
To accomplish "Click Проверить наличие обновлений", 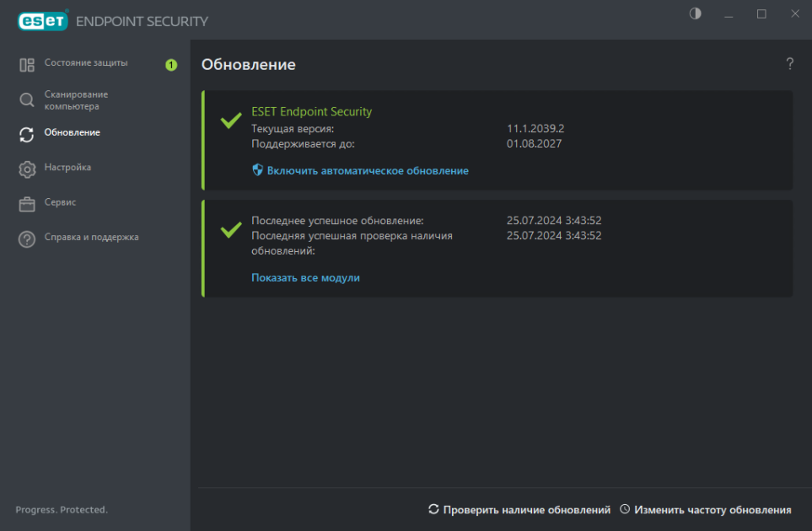I will (527, 510).
